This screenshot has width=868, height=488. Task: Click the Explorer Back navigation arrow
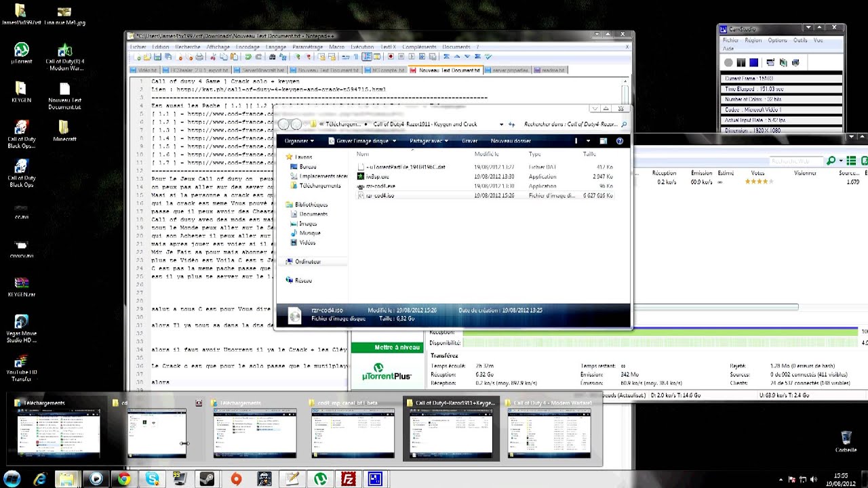(283, 125)
